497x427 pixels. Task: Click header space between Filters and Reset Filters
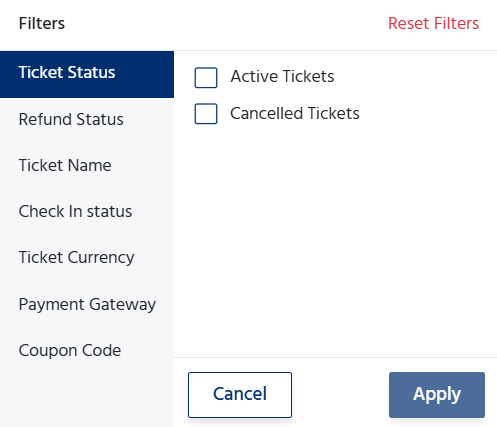[227, 23]
